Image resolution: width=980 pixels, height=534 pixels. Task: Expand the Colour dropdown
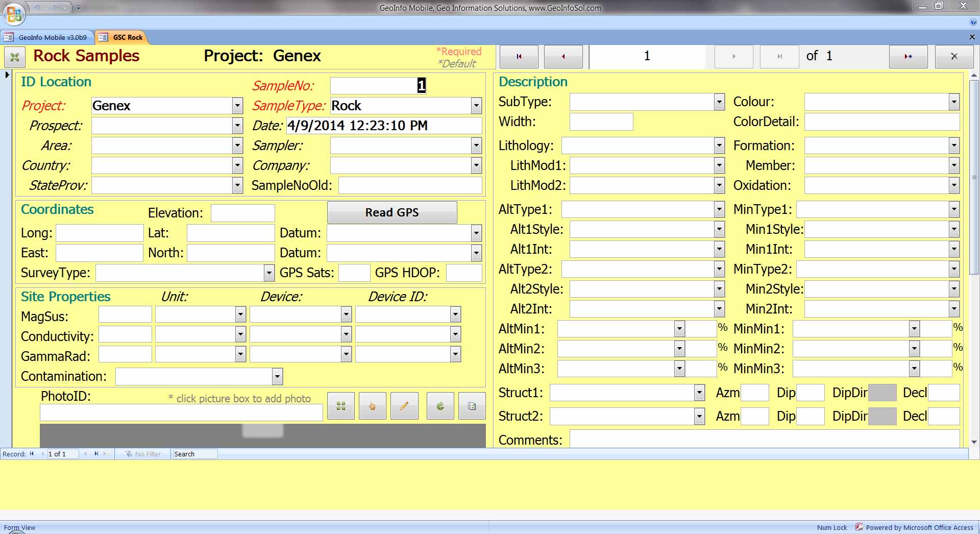(x=954, y=102)
